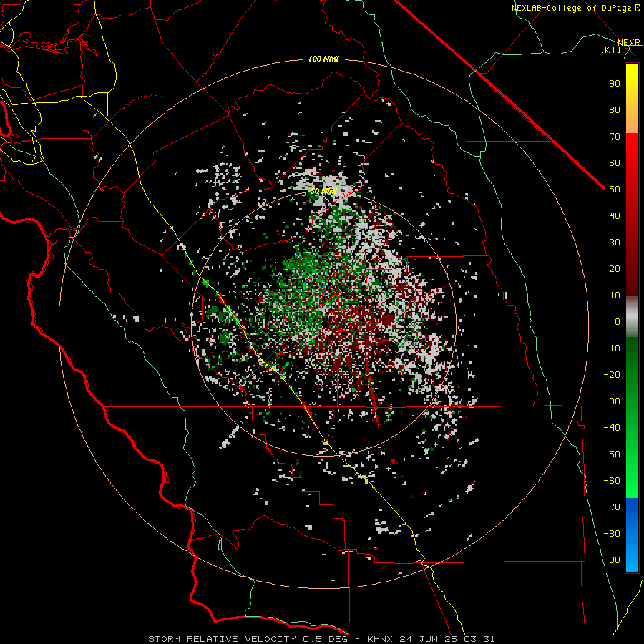Image resolution: width=644 pixels, height=644 pixels.
Task: Click the KHNX station identifier in the caption
Action: pyautogui.click(x=380, y=639)
